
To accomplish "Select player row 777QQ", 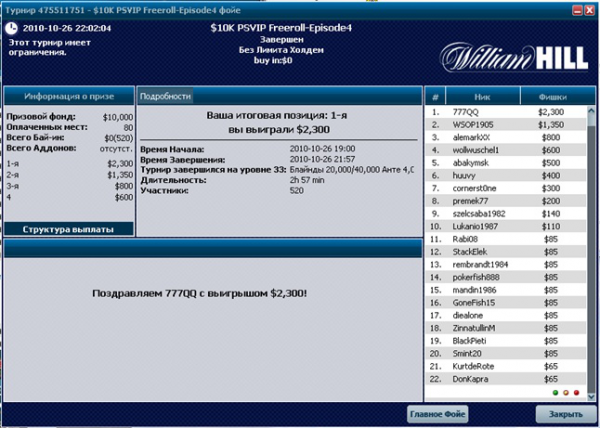I will tap(505, 112).
